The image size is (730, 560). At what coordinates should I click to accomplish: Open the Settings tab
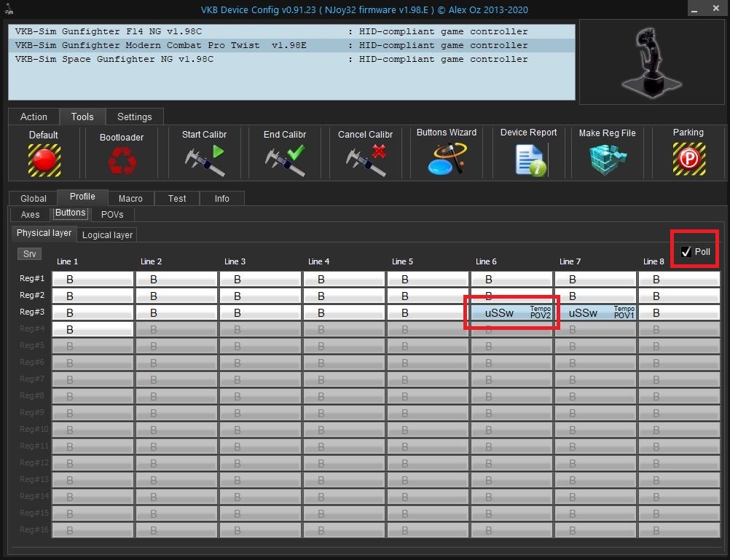point(135,117)
